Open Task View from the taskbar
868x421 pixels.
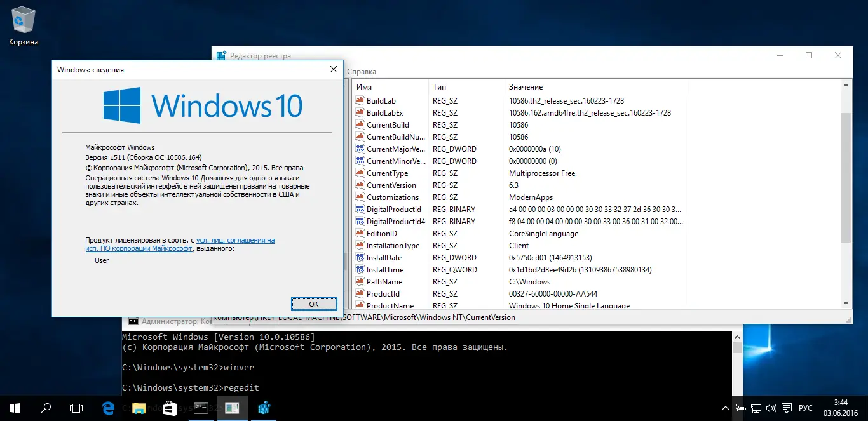[76, 408]
